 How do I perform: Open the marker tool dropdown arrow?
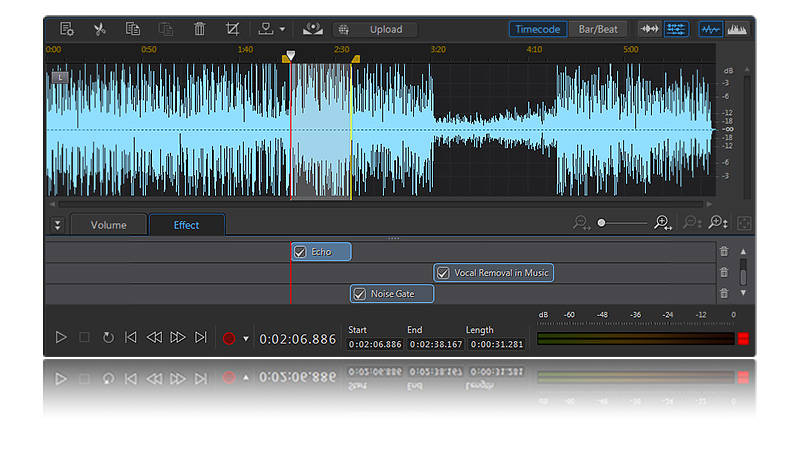coord(283,29)
